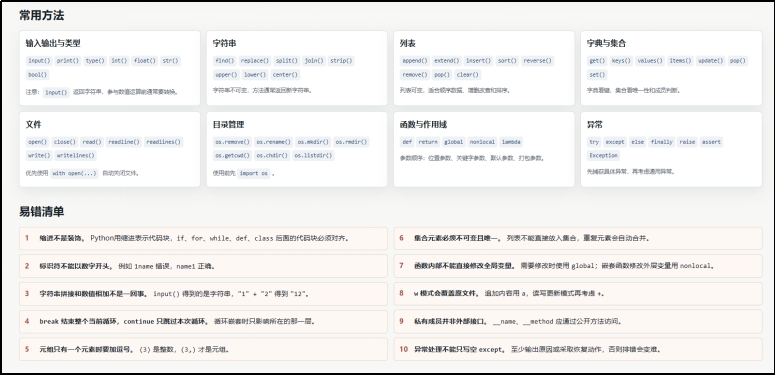Screen dimensions: 775x375
Task: Click error item 1 about 缩进不是装饰
Action: (x=203, y=238)
